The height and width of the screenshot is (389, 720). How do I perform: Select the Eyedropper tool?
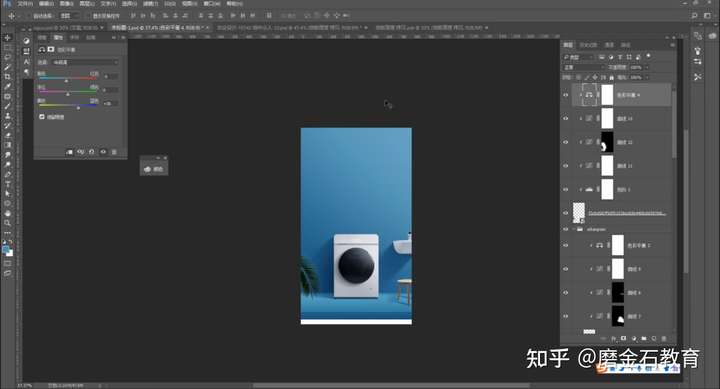(x=8, y=86)
